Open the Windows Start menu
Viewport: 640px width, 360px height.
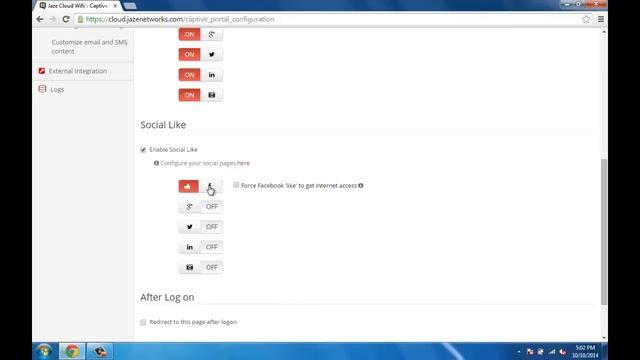44,351
